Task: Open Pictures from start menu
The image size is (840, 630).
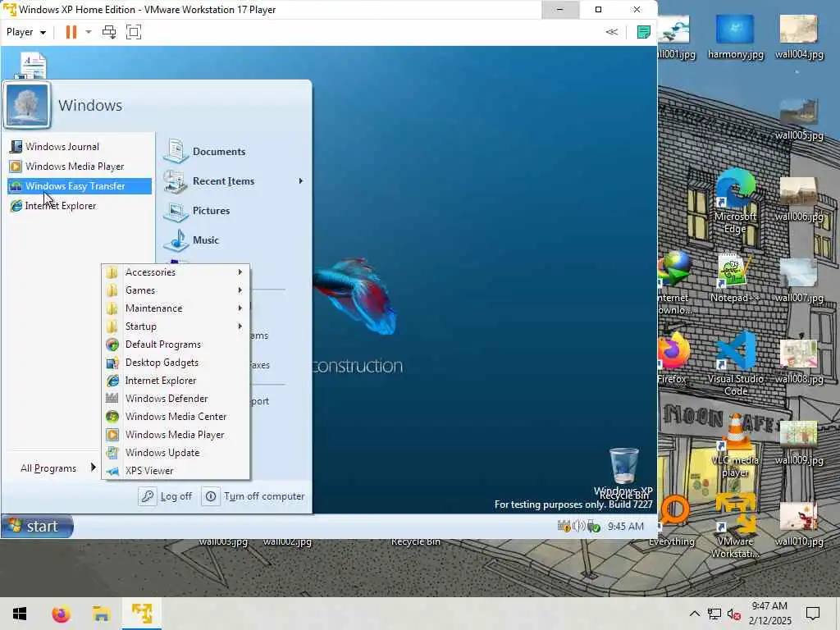Action: pyautogui.click(x=197, y=211)
